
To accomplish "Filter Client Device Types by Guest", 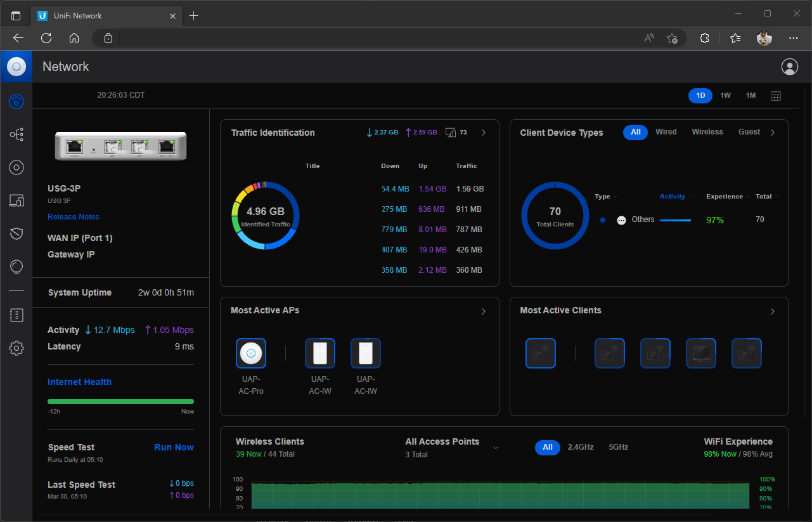I will [749, 132].
